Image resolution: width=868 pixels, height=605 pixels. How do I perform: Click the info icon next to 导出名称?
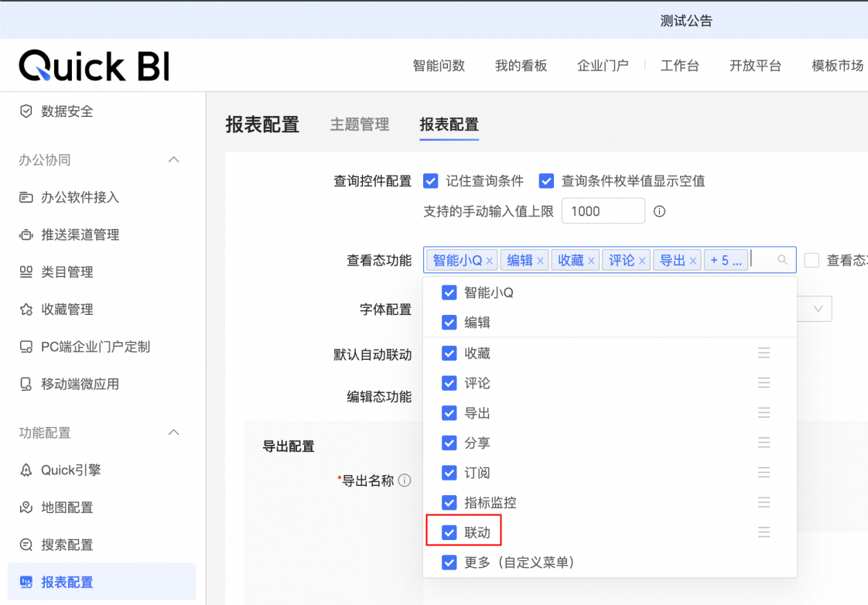click(x=404, y=480)
